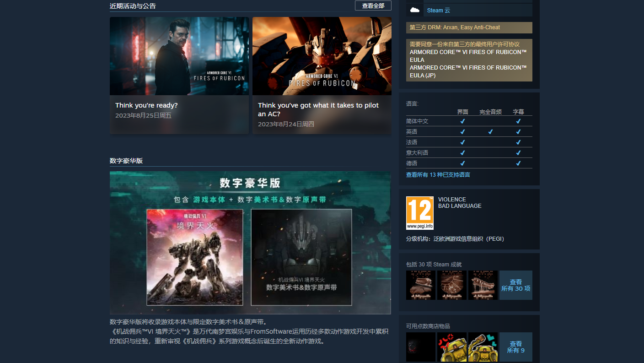This screenshot has width=644, height=363.
Task: Open the 'Think you're ready?' announcement card
Action: pos(179,76)
